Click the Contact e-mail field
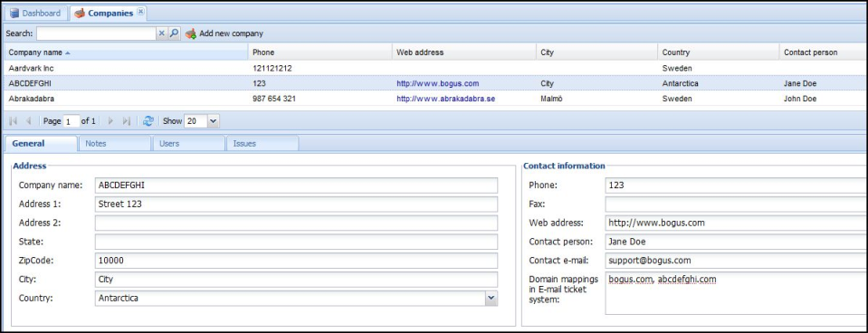The height and width of the screenshot is (333, 868). (x=736, y=261)
